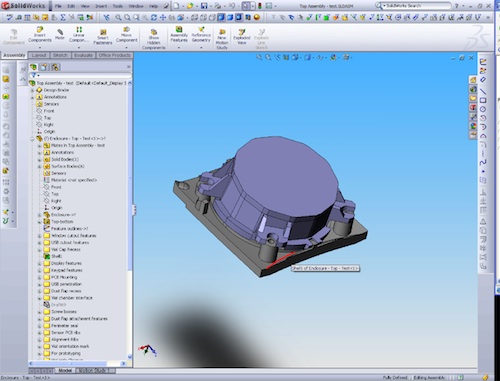Select Material <not specified> in tree

[74, 180]
